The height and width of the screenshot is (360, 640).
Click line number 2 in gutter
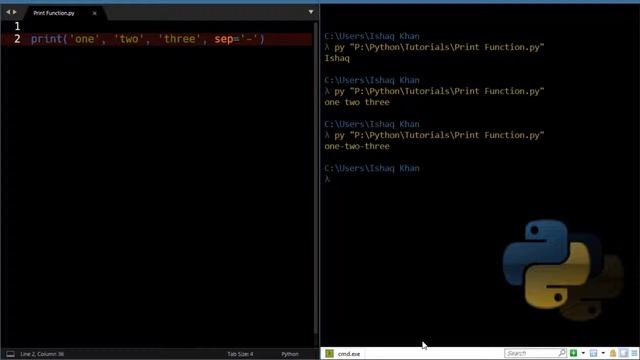(x=17, y=39)
